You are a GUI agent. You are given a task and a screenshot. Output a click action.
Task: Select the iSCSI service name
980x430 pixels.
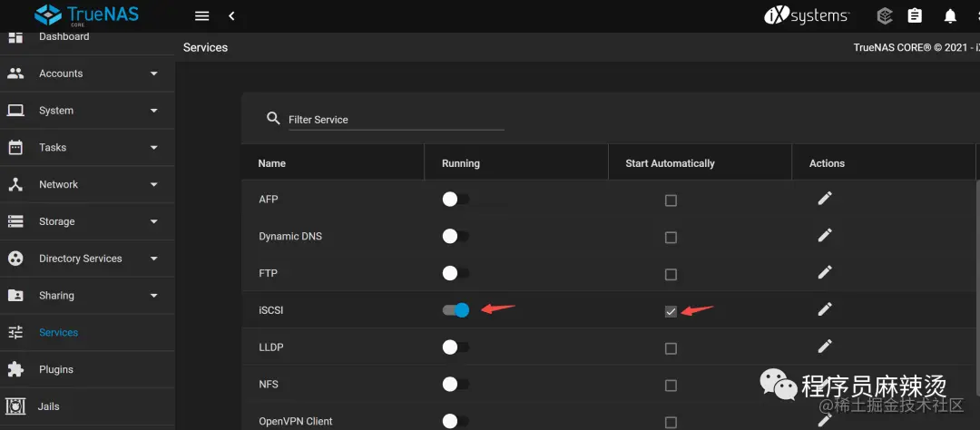click(x=270, y=310)
